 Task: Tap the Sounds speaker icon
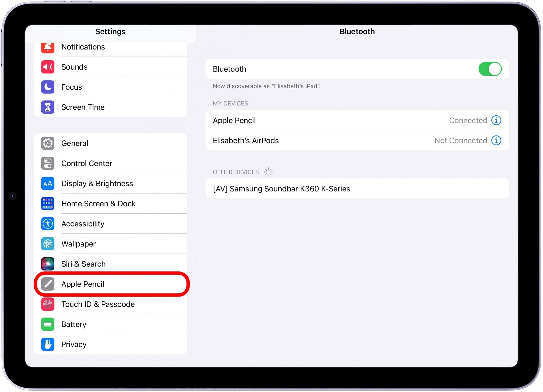pyautogui.click(x=48, y=67)
